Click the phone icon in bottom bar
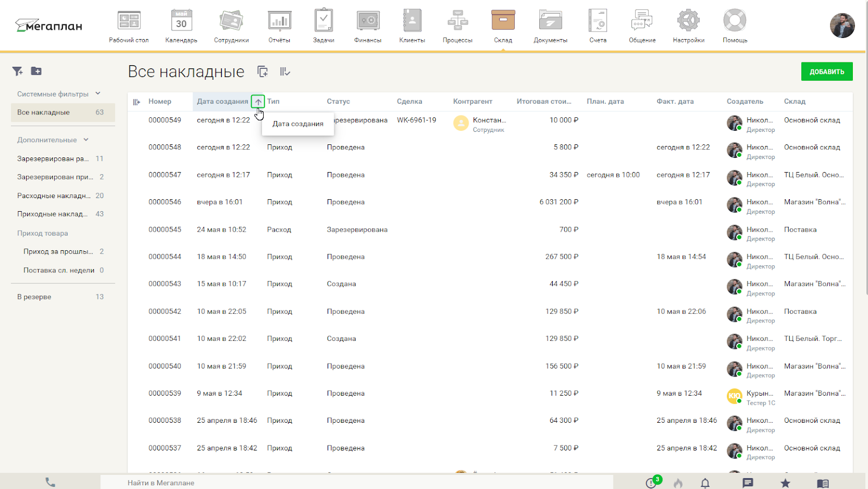The image size is (868, 489). pos(50,482)
